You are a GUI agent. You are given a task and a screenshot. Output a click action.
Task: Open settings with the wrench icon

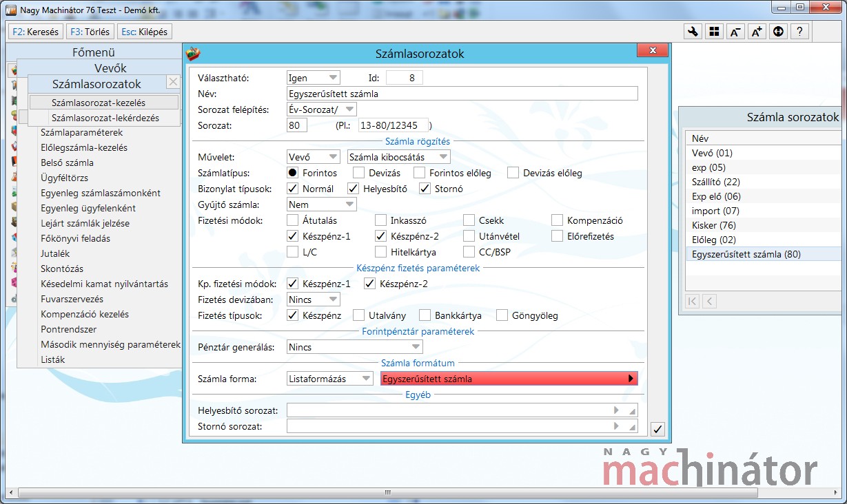693,32
